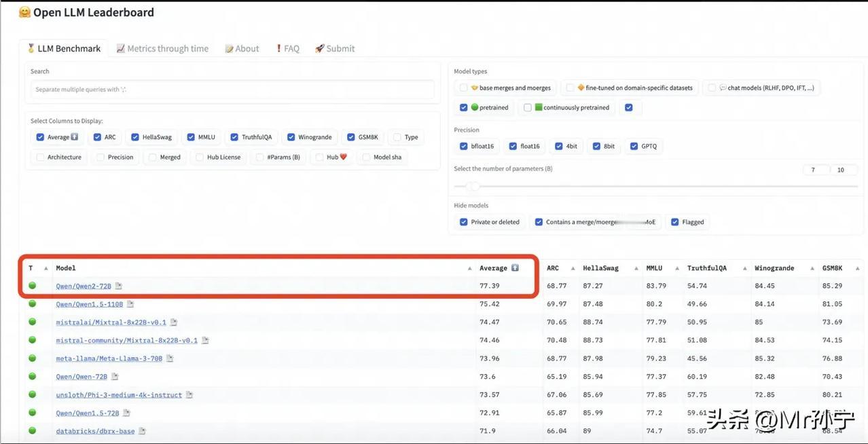Uncheck the Average column checkbox
868x444 pixels.
[41, 137]
